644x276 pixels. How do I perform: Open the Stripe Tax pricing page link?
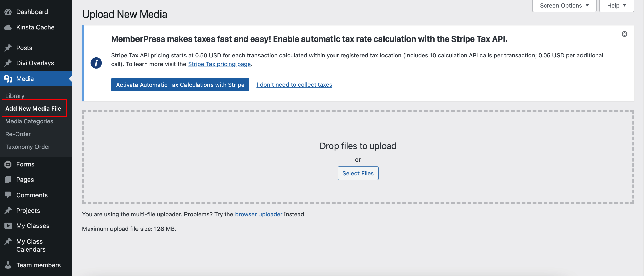[219, 64]
